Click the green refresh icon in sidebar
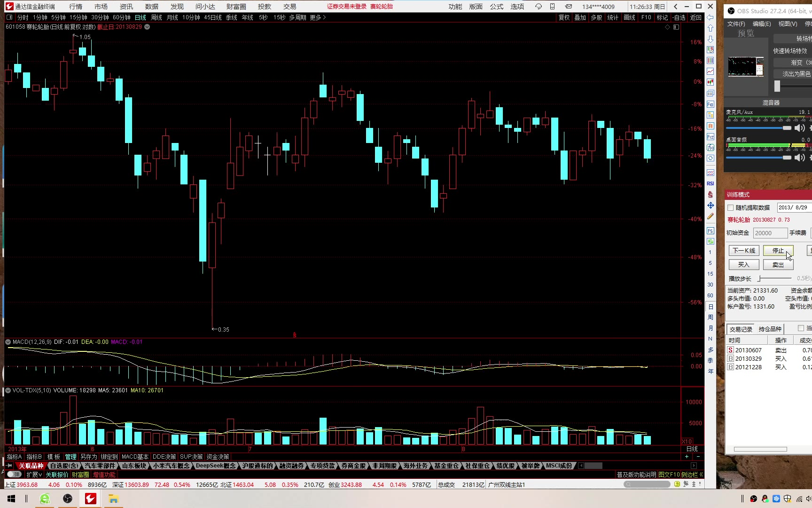The width and height of the screenshot is (812, 508). [x=710, y=241]
